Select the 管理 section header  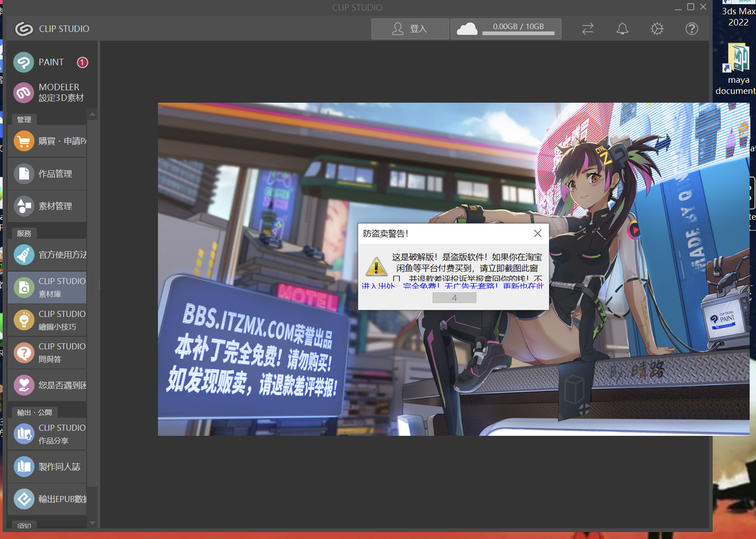point(24,119)
